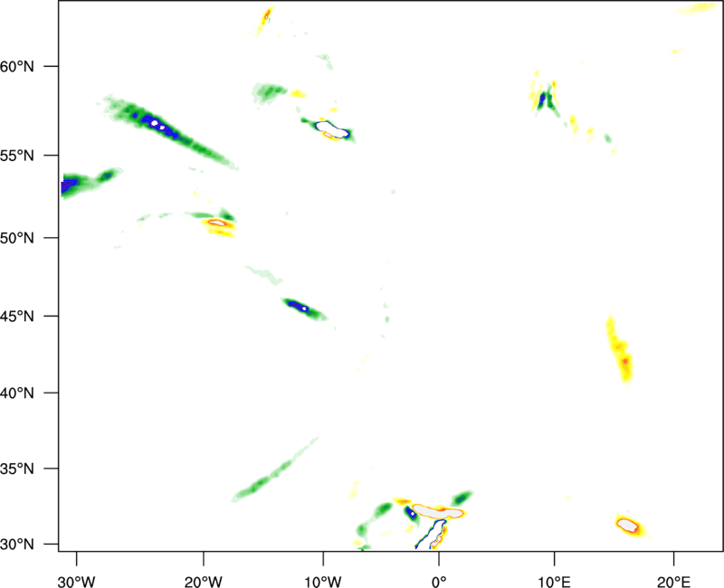Click the 60°N latitude label
Screen dimensions: 724x588
point(17,66)
